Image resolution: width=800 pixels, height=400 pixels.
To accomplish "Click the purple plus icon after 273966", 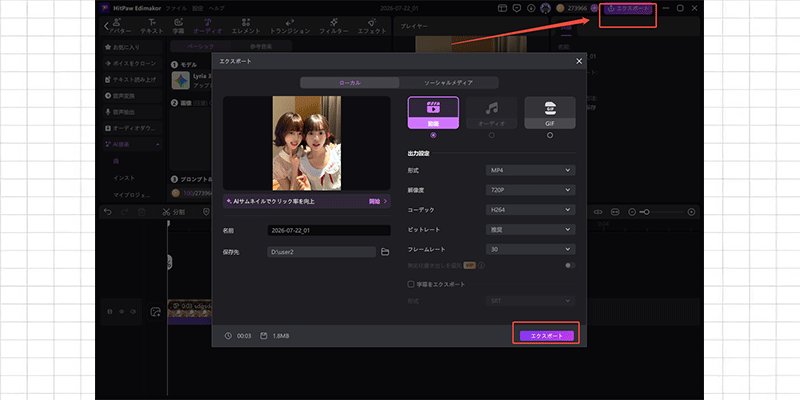I will [x=594, y=8].
